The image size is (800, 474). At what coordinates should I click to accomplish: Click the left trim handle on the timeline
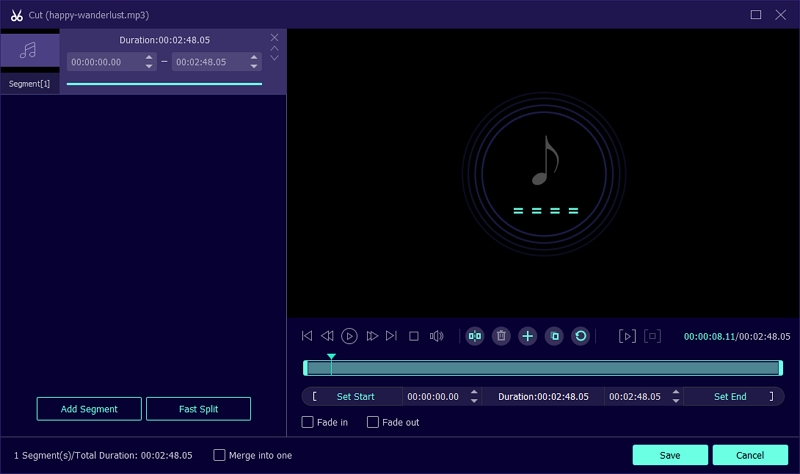click(x=305, y=368)
